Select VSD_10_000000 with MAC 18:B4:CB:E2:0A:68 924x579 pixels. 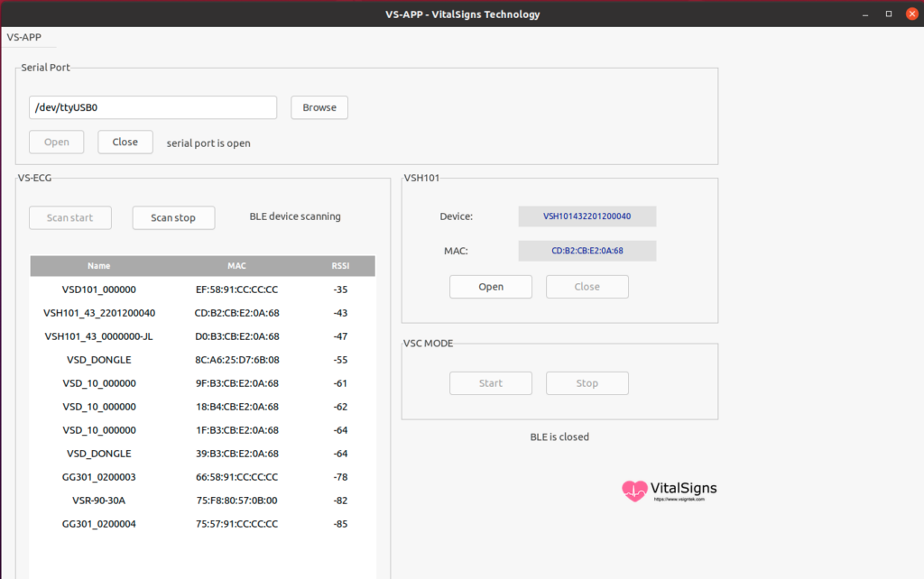point(202,407)
